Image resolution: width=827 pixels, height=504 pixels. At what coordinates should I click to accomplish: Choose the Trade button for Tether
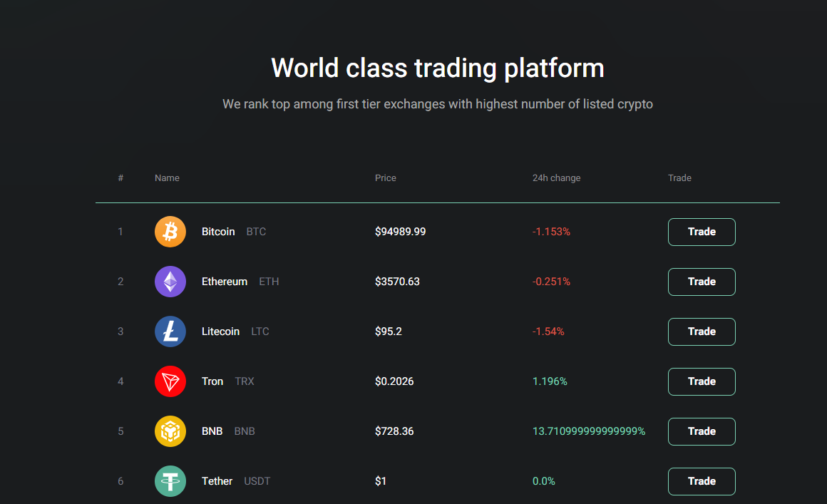(x=702, y=481)
